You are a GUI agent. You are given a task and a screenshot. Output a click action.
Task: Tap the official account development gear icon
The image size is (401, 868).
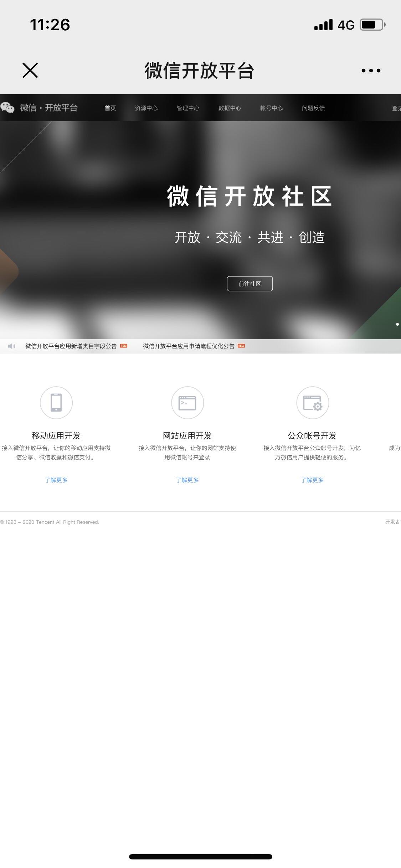pyautogui.click(x=313, y=403)
